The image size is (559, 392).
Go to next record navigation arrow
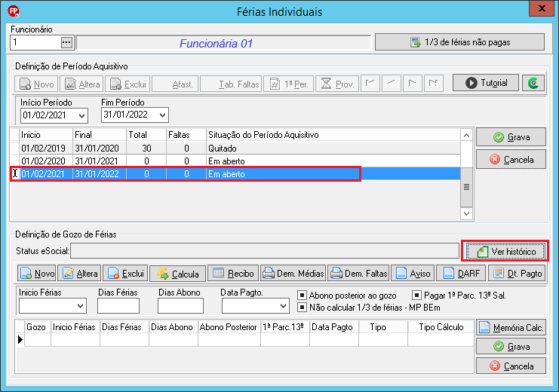pyautogui.click(x=413, y=84)
